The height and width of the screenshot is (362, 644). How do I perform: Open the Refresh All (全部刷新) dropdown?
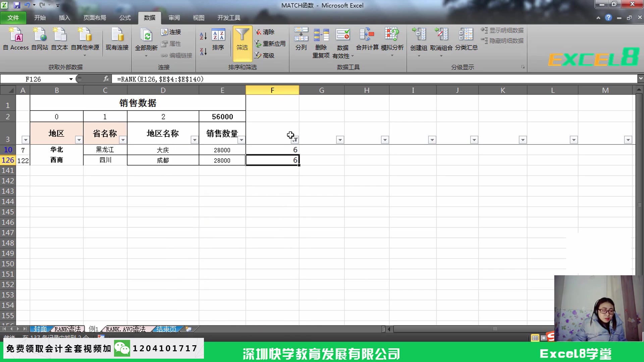(146, 56)
